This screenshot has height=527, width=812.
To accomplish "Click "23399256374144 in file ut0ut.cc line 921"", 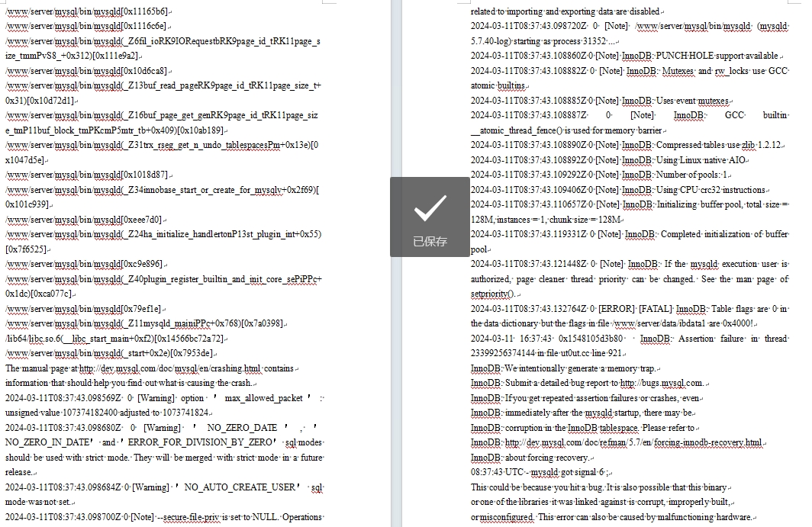I will [546, 353].
